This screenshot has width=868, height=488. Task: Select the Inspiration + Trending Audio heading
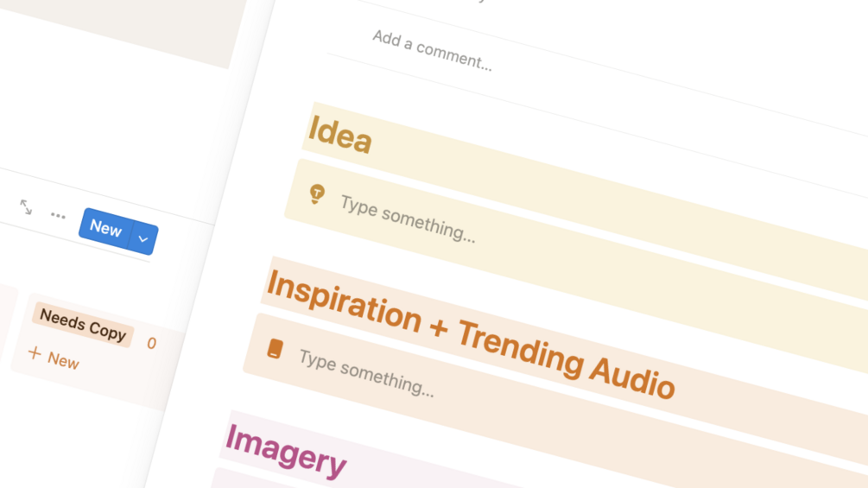471,335
